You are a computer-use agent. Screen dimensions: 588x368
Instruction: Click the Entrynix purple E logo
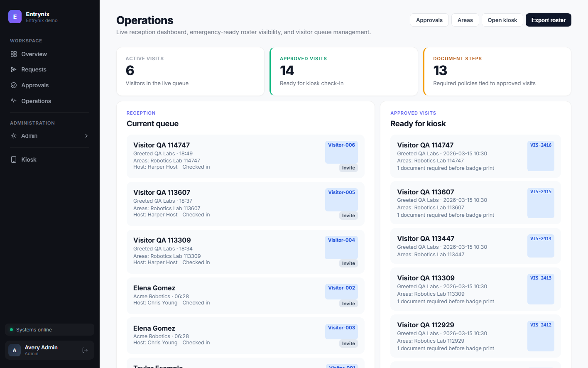pyautogui.click(x=15, y=16)
